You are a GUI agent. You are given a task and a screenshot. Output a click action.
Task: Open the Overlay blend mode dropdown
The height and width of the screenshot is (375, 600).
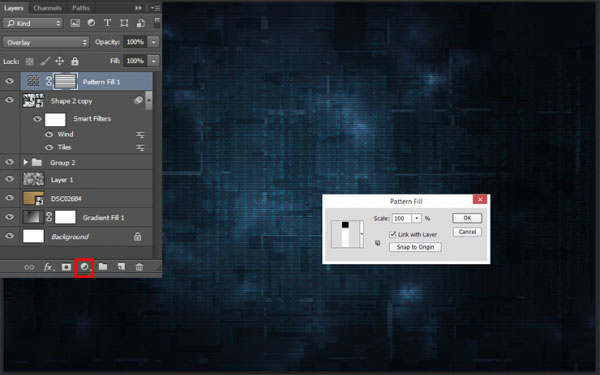46,42
